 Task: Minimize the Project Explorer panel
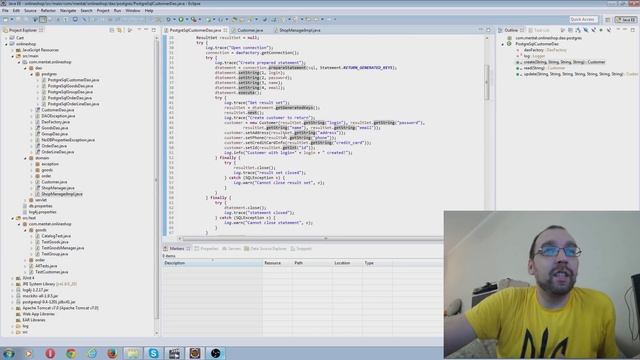(146, 30)
